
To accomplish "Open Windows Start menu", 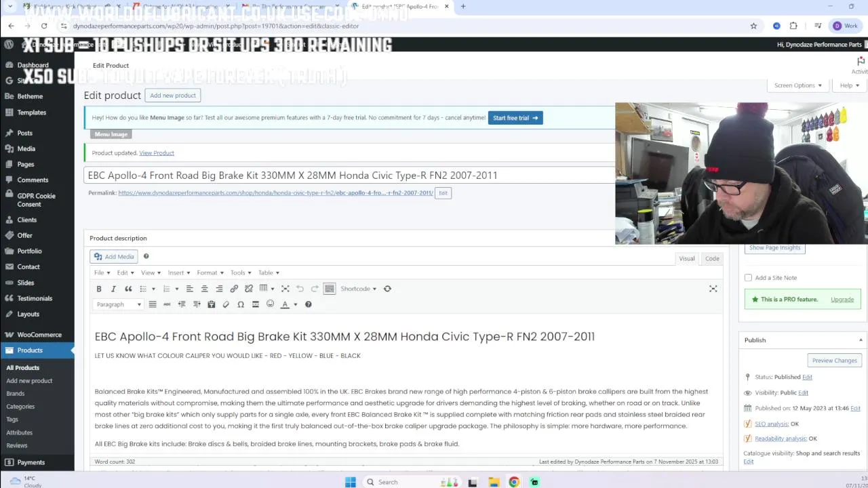I will point(351,482).
